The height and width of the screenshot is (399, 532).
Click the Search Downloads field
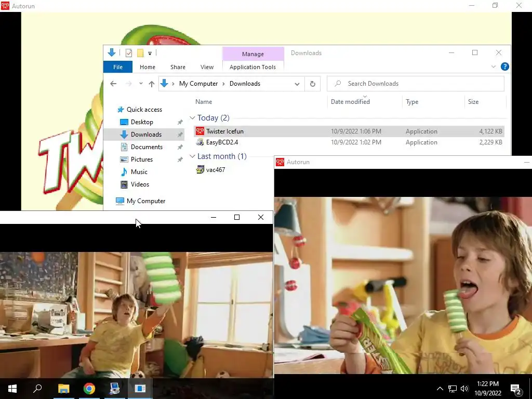[x=416, y=84]
